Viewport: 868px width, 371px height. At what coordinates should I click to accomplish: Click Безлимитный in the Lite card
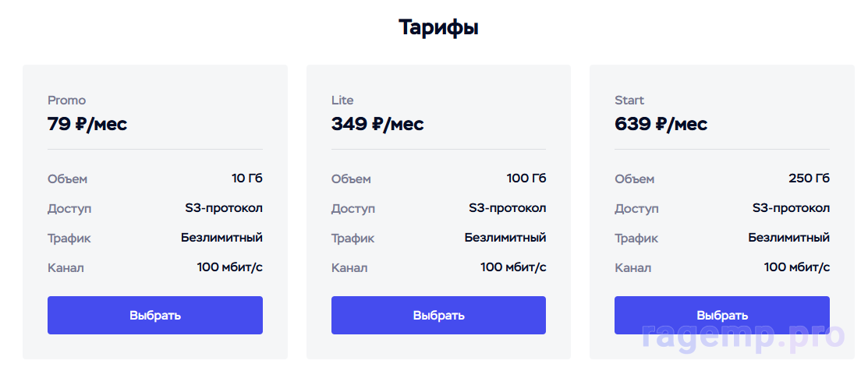505,238
